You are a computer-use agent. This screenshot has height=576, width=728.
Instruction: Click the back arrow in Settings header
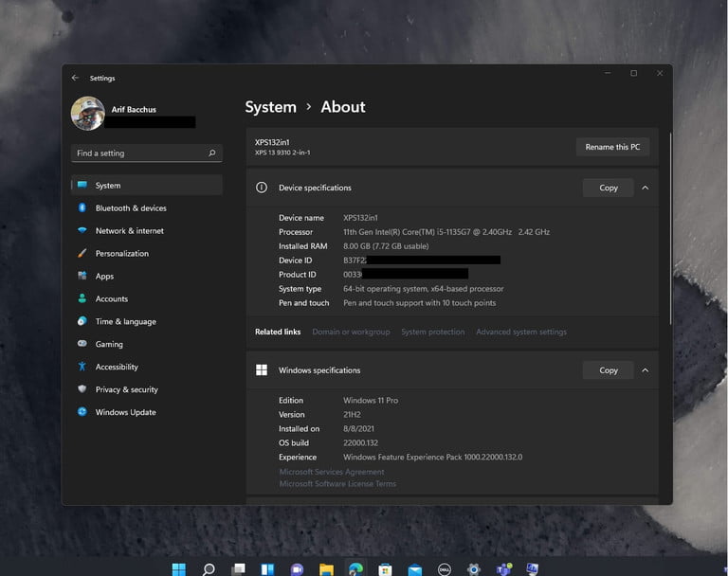(x=75, y=78)
